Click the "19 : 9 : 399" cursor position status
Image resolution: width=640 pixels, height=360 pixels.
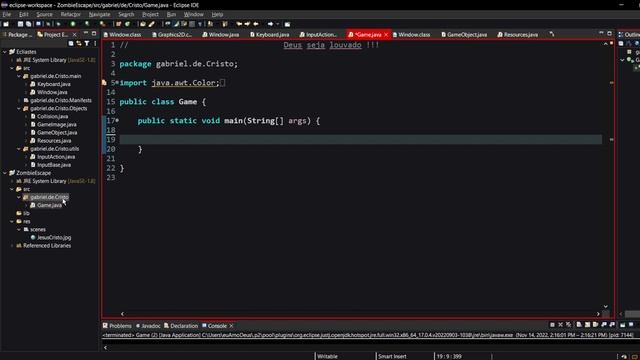[x=449, y=356]
